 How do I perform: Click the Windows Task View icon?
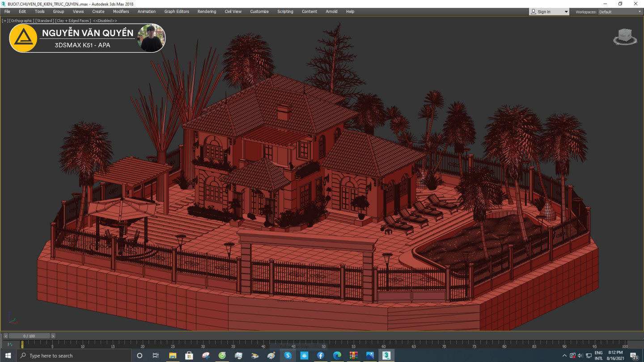click(x=156, y=355)
